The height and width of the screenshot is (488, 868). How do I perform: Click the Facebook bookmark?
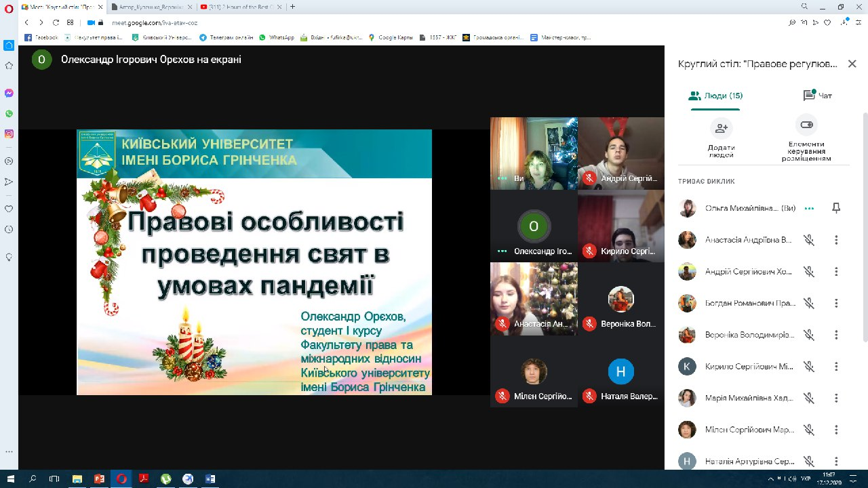(x=41, y=37)
